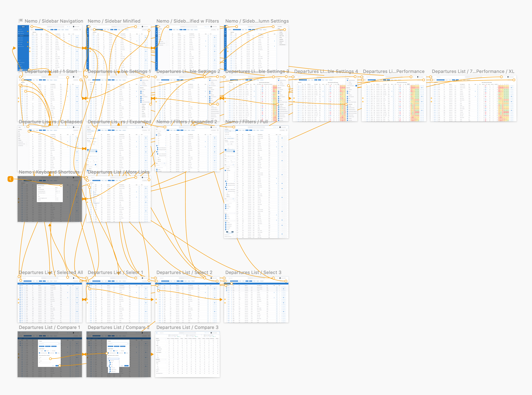Click the Dashboard icon in Sidebar Navigation artboard
This screenshot has height=395, width=532.
19,31
